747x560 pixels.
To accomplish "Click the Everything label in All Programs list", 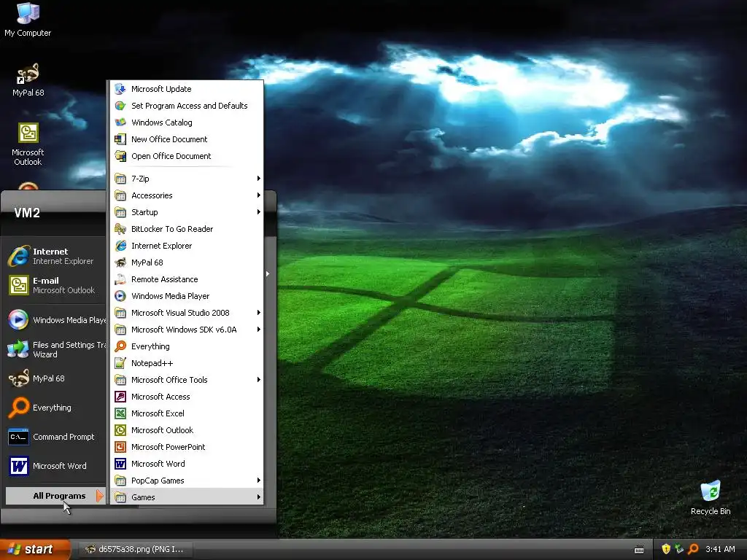I will tap(150, 346).
